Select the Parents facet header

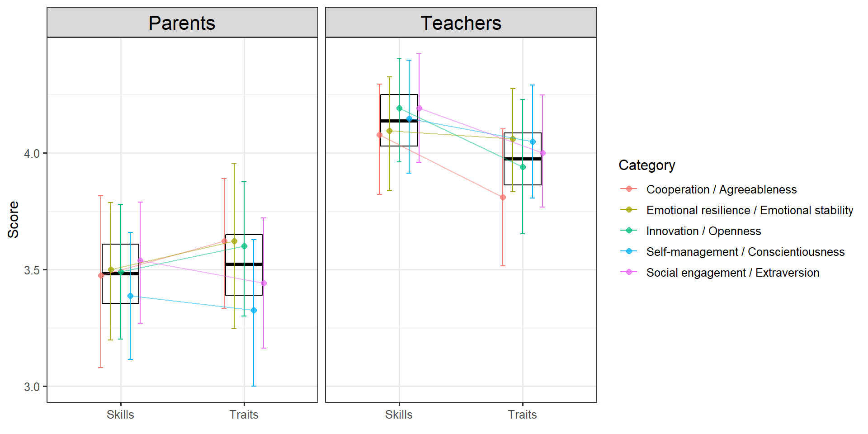point(182,23)
